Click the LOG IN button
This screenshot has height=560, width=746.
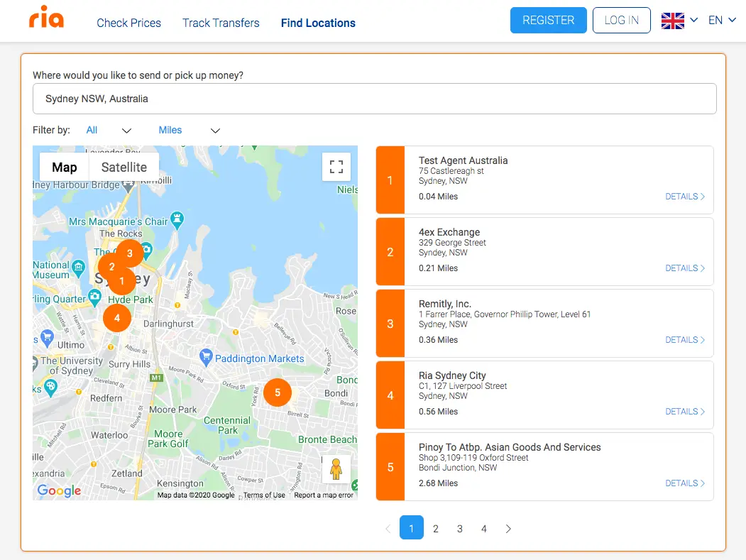621,21
